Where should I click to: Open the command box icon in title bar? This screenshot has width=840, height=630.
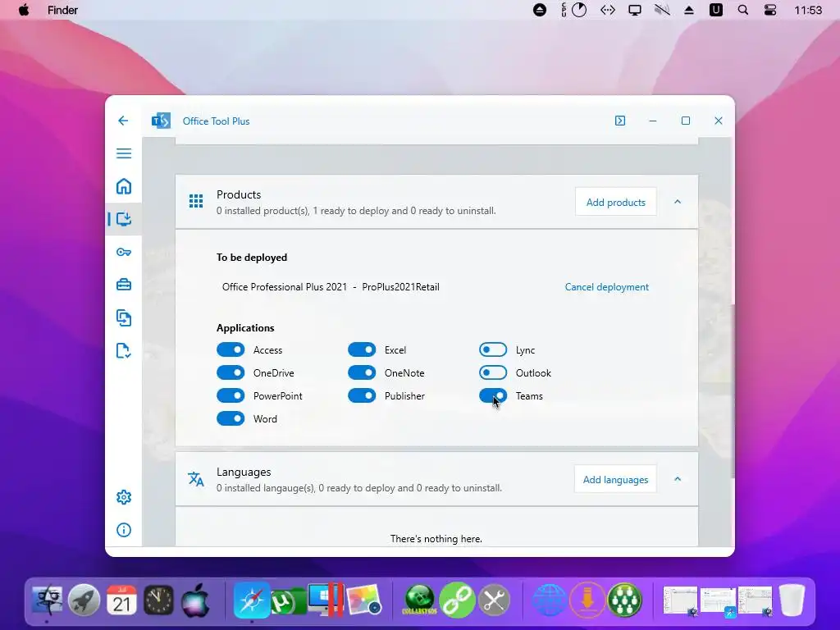click(620, 121)
